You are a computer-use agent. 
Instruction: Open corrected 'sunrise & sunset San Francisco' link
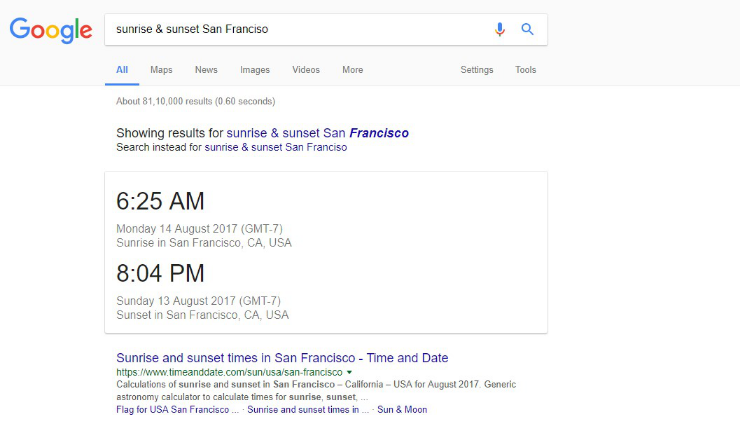[318, 133]
